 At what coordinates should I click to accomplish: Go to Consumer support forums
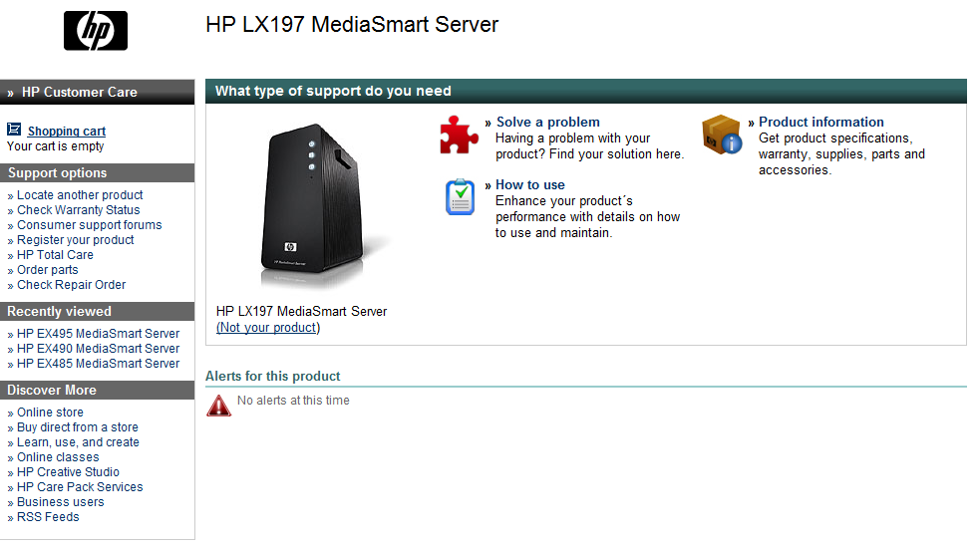90,225
